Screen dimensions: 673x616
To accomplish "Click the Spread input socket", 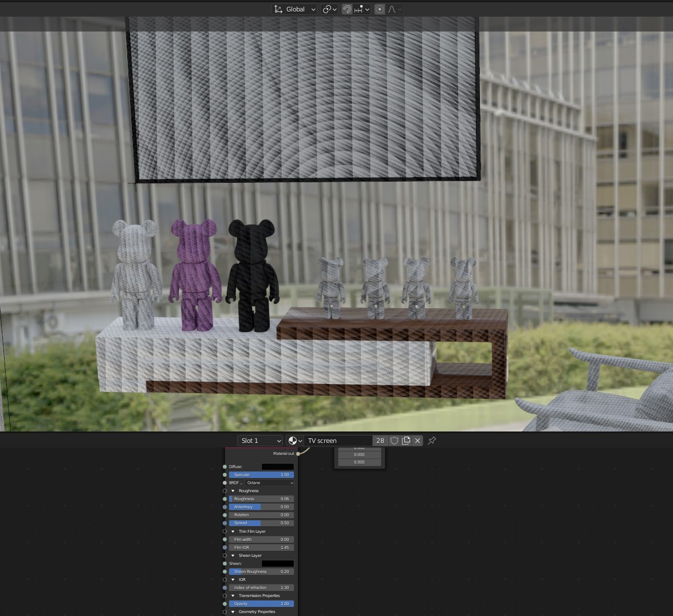I will pyautogui.click(x=225, y=523).
